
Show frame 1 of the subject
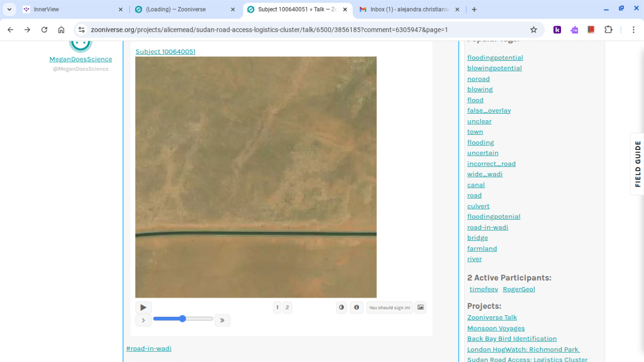point(277,308)
